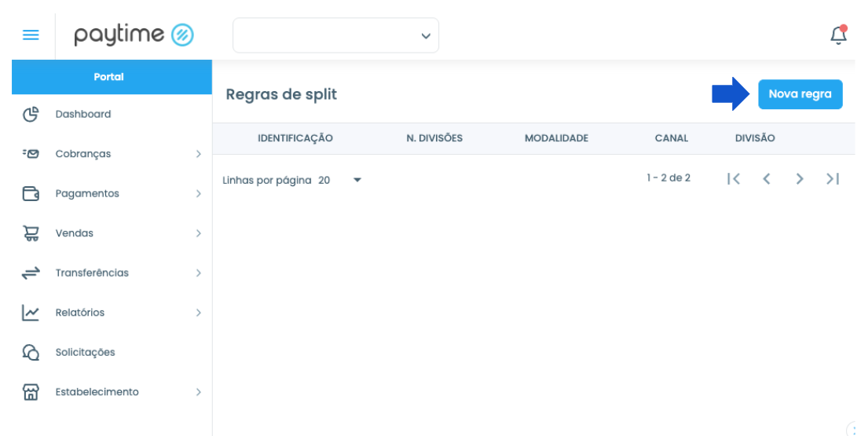Click the Relatórios line chart icon
The height and width of the screenshot is (436, 868).
tap(31, 313)
